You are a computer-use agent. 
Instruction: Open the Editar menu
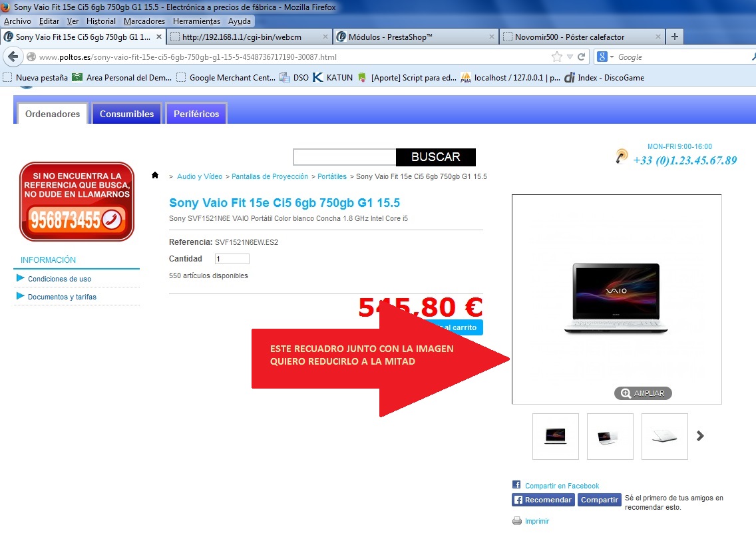[49, 21]
